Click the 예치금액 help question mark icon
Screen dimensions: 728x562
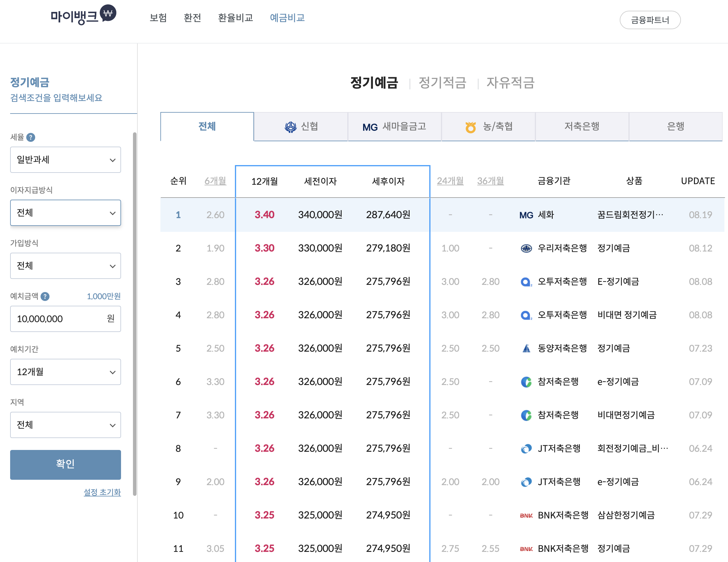[x=45, y=296]
